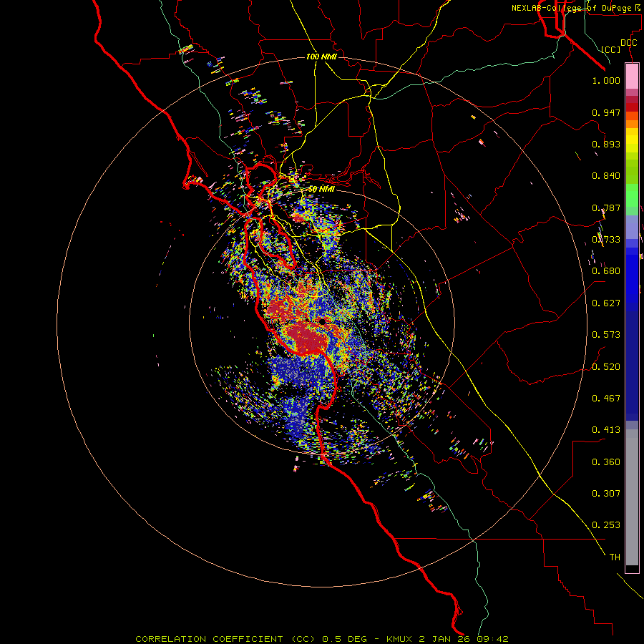644x644 pixels.
Task: Click the [CC] units label
Action: 611,49
